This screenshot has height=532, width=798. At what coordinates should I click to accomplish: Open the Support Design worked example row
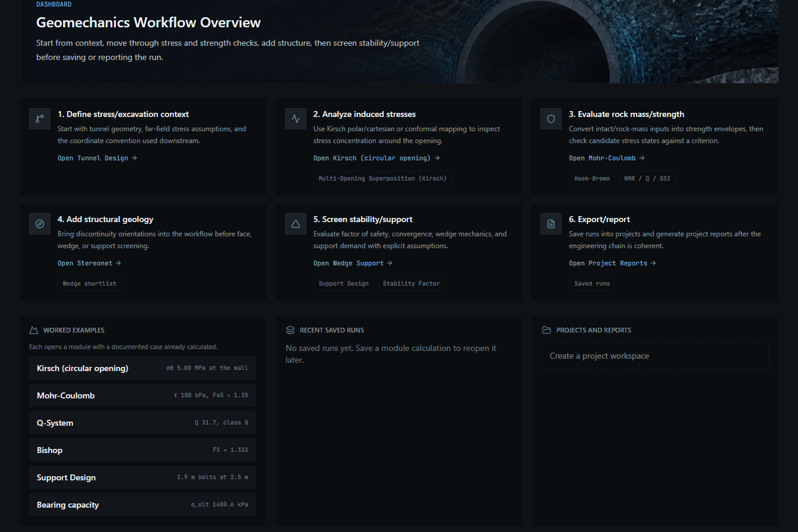142,477
